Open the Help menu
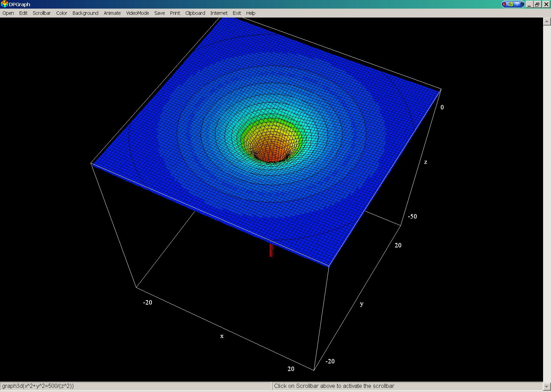The height and width of the screenshot is (392, 551). pyautogui.click(x=251, y=13)
